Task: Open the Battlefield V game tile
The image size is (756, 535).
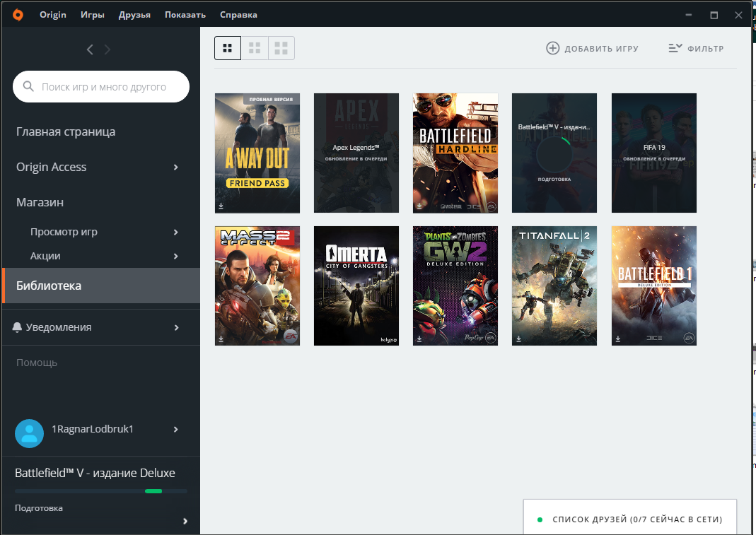Action: pos(554,153)
